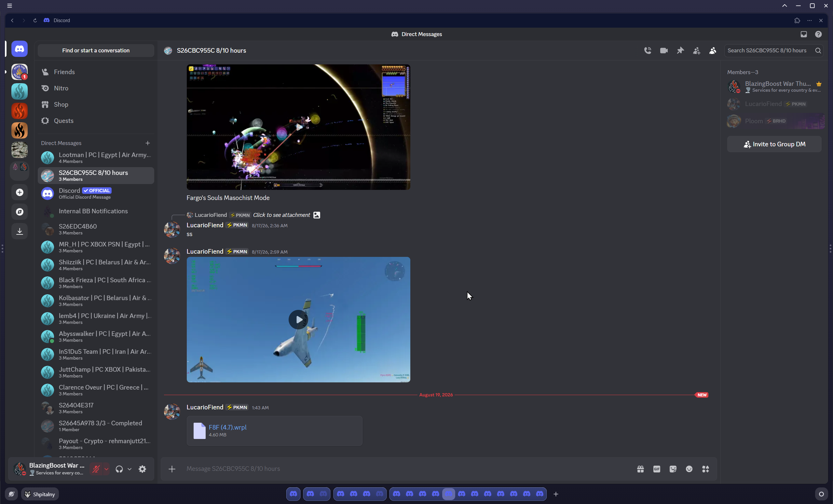The height and width of the screenshot is (504, 833).
Task: Open Discord help
Action: click(x=818, y=34)
